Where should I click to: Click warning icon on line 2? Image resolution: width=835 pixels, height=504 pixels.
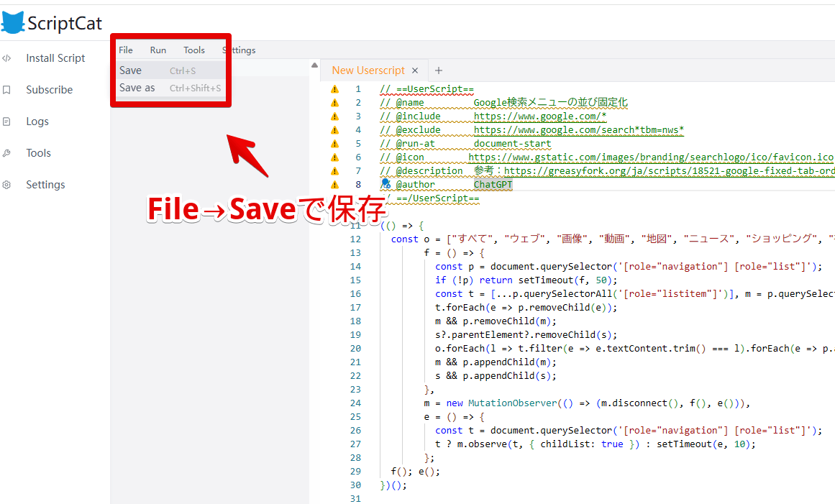click(x=334, y=103)
